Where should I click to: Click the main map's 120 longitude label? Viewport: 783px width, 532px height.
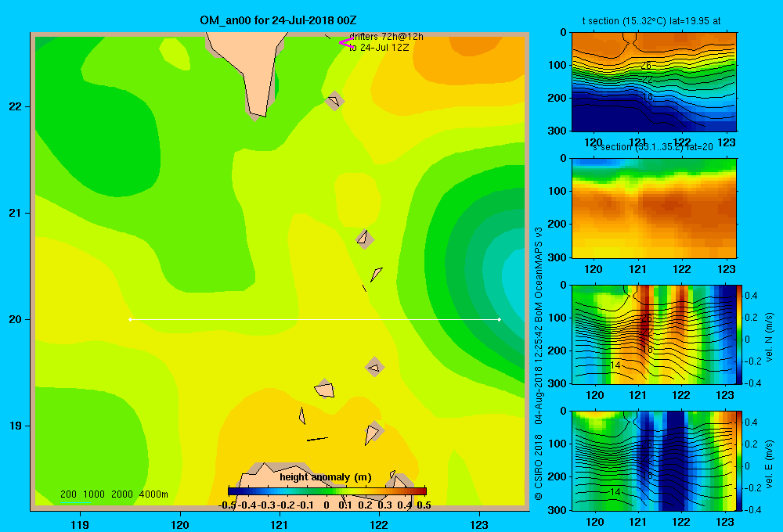[x=180, y=524]
